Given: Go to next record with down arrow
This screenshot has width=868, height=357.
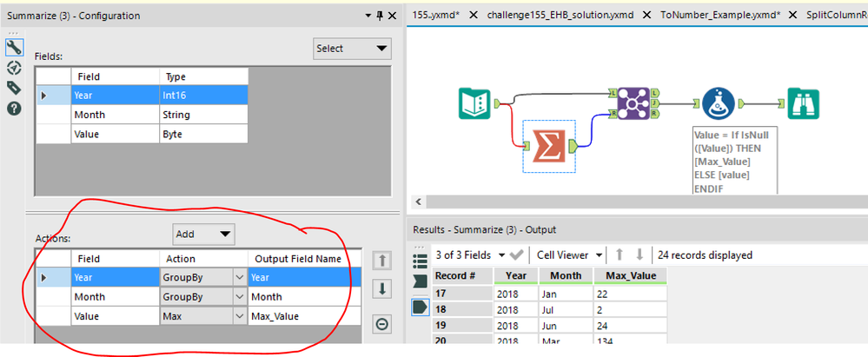Looking at the screenshot, I should click(639, 255).
